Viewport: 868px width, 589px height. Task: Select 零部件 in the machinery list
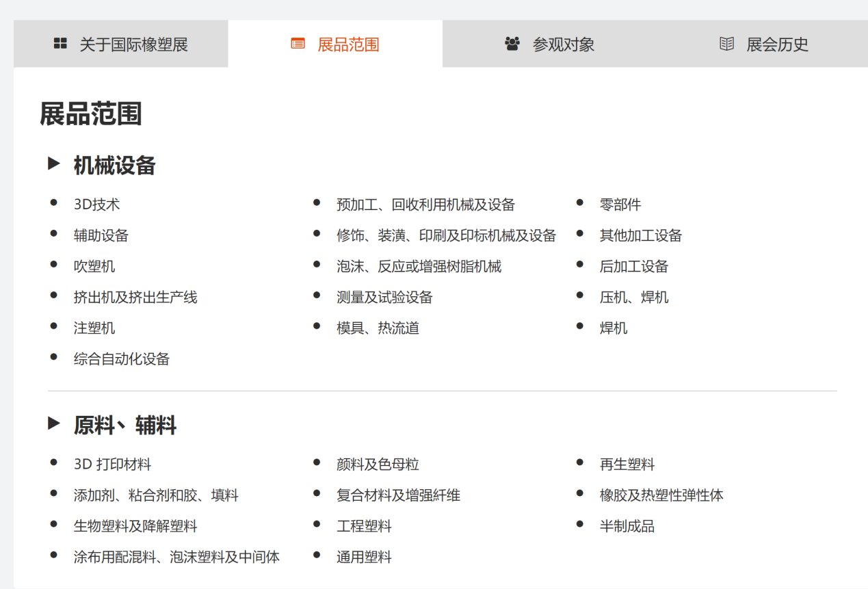(x=620, y=205)
